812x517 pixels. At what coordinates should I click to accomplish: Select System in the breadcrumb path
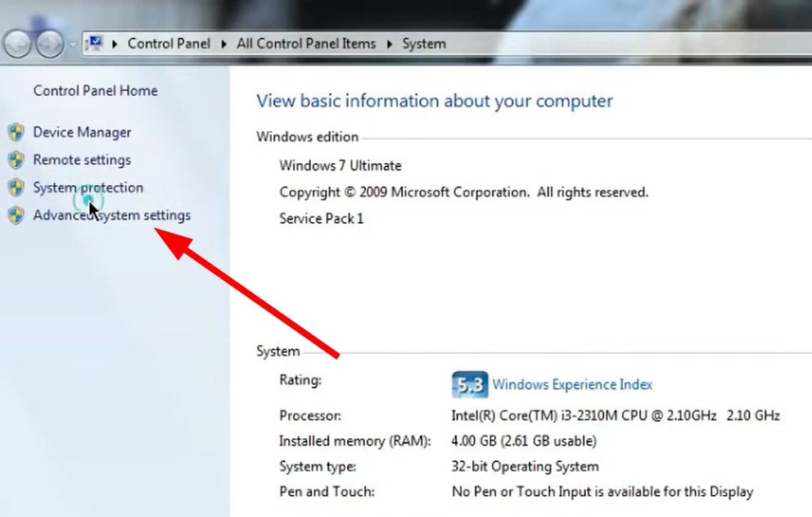424,43
